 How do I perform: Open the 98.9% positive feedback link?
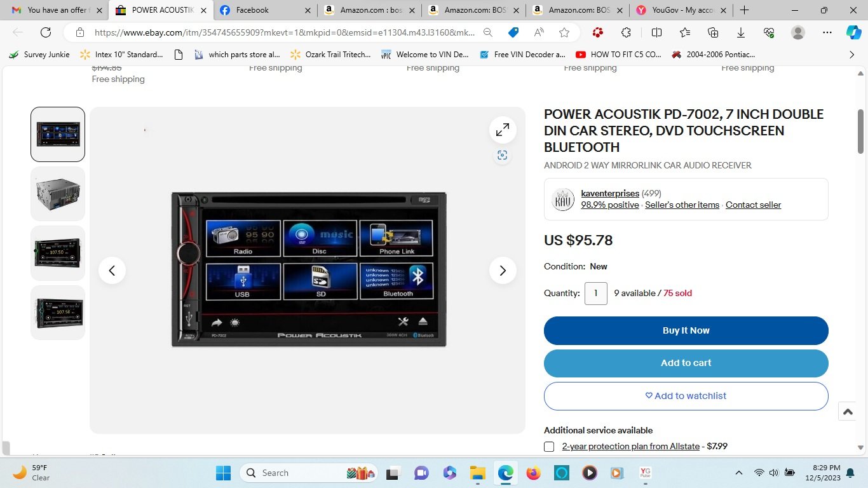(x=610, y=205)
